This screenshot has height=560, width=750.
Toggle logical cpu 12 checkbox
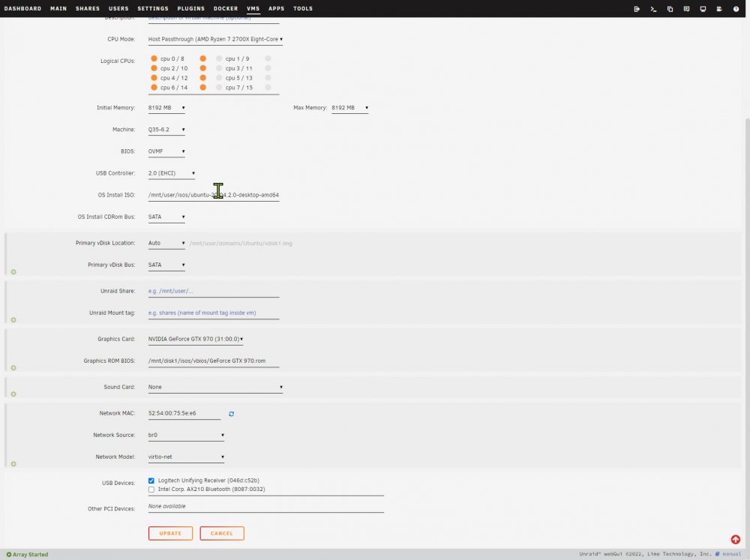point(202,77)
